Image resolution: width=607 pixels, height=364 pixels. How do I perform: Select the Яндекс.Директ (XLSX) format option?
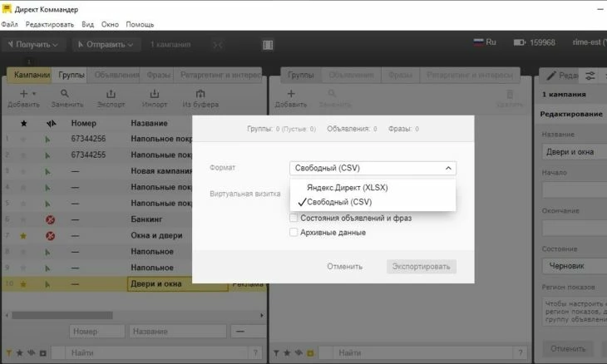(348, 188)
